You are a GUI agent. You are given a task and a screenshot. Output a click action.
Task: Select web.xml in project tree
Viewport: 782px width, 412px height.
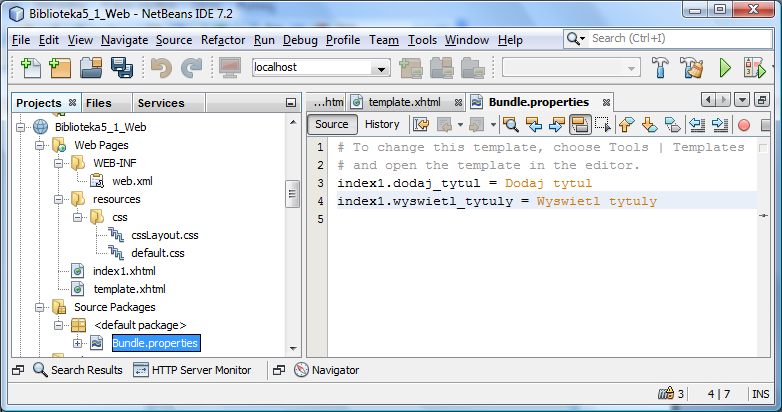pyautogui.click(x=132, y=181)
